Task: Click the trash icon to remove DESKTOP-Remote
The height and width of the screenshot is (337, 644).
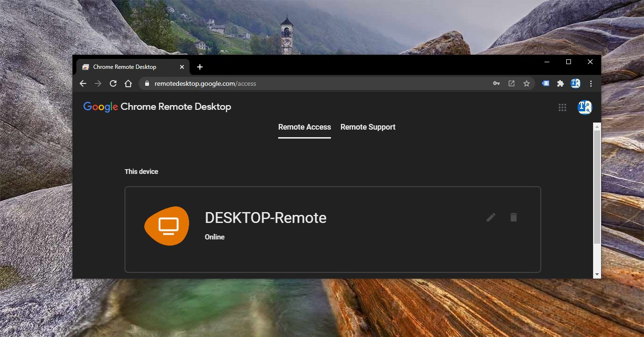Action: (x=513, y=217)
